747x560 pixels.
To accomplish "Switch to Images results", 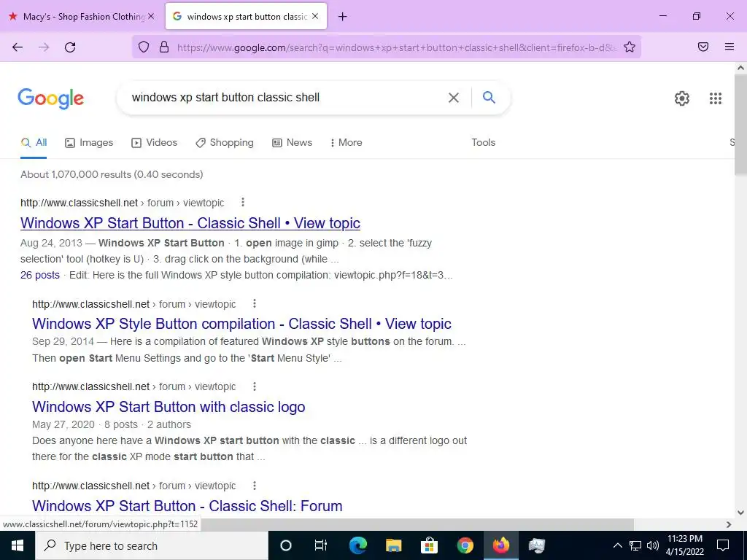I will coord(89,142).
